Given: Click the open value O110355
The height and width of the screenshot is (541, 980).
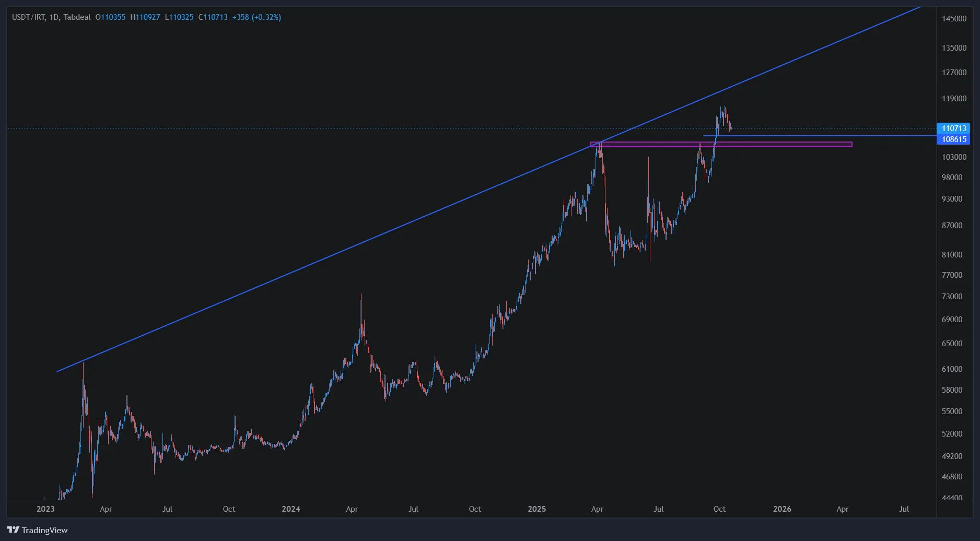Looking at the screenshot, I should coord(110,17).
